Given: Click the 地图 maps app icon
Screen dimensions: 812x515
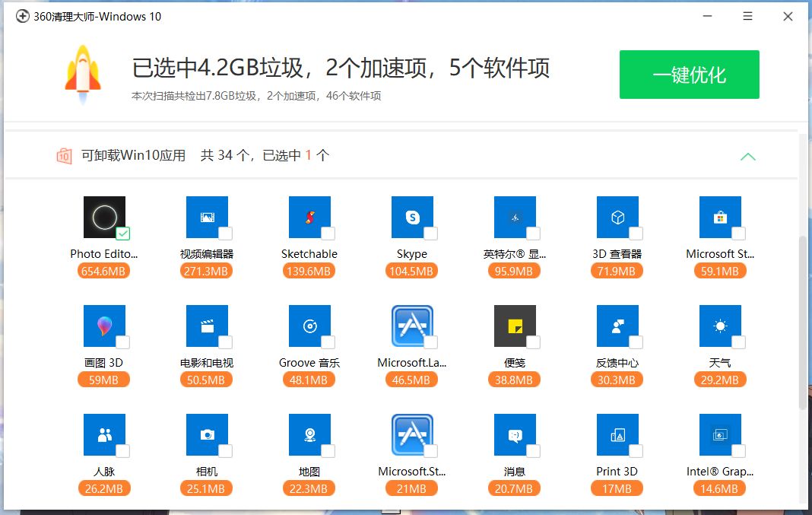Looking at the screenshot, I should (309, 434).
